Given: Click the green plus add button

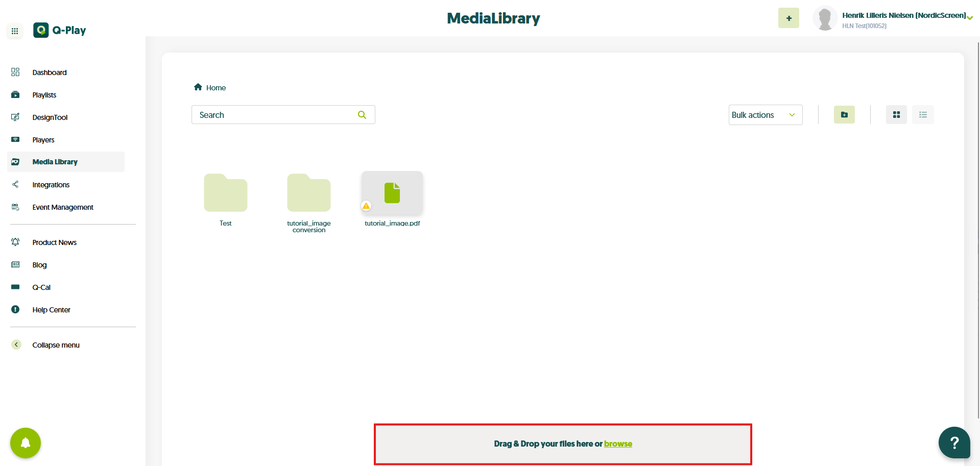Looking at the screenshot, I should click(788, 18).
